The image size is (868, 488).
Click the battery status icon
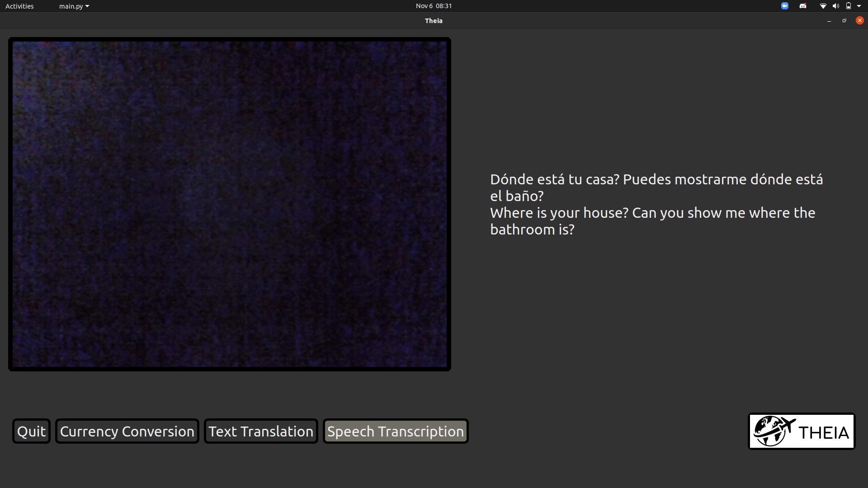click(849, 6)
